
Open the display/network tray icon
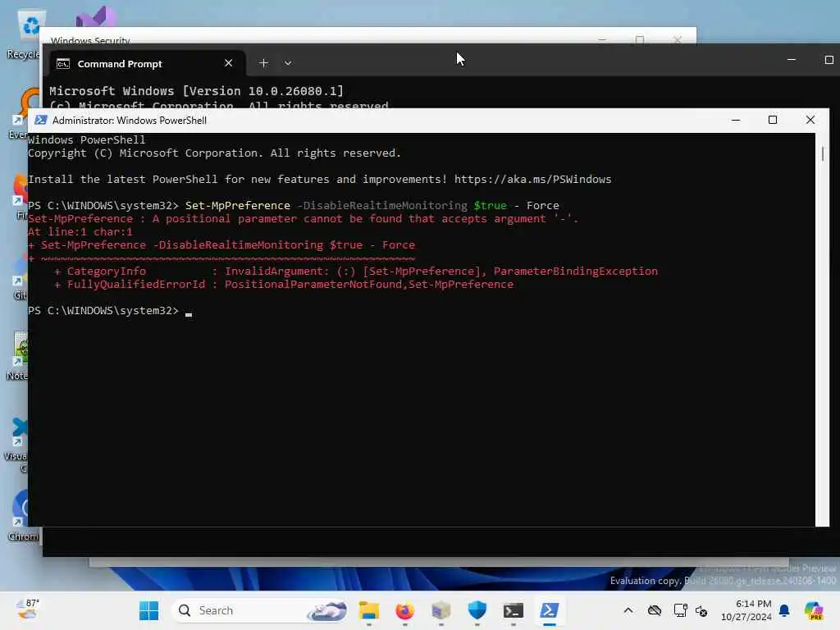point(680,610)
